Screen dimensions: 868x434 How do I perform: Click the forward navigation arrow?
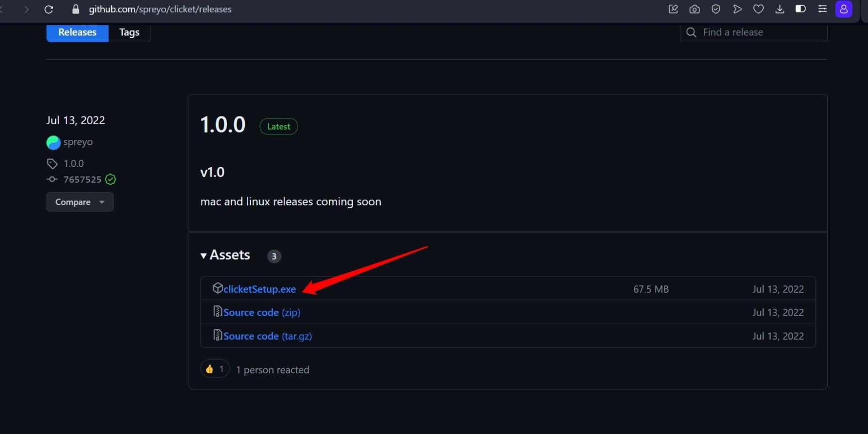pos(27,9)
